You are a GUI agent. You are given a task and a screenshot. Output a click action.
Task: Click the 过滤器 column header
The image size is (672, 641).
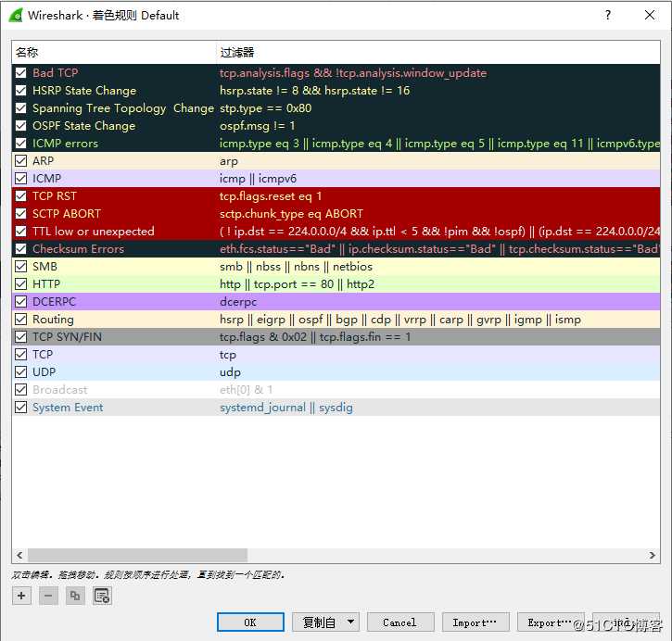[438, 52]
